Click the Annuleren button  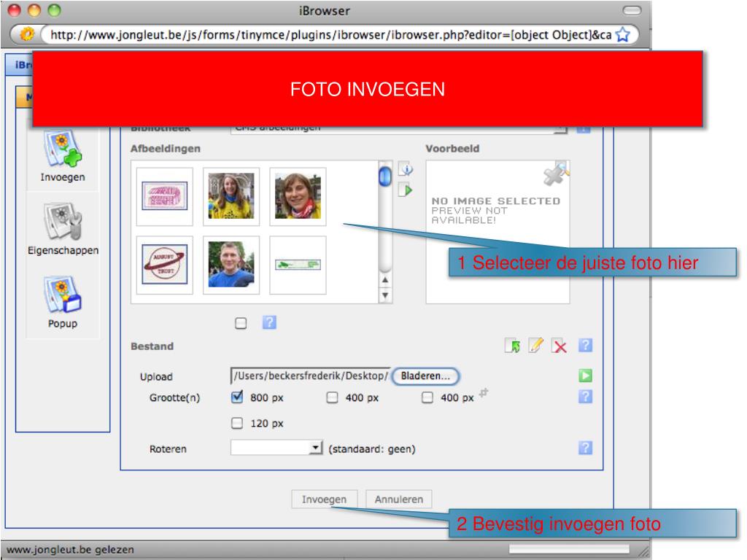[399, 499]
